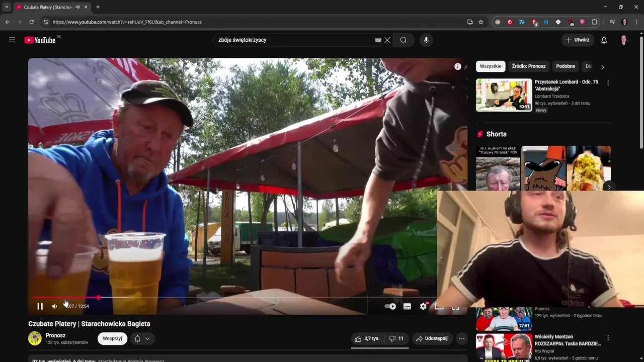Open 'Przystanek Lombard - Odc. 75' title
The height and width of the screenshot is (362, 644).
(x=567, y=85)
